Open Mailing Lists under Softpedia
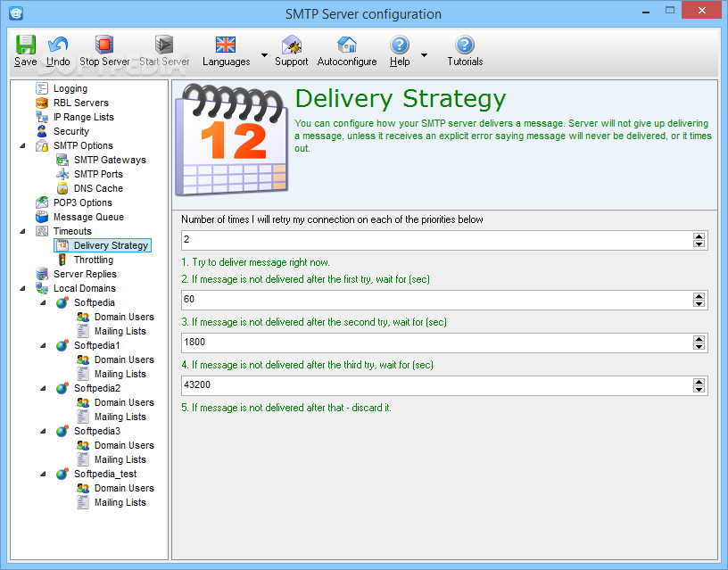 (x=120, y=331)
